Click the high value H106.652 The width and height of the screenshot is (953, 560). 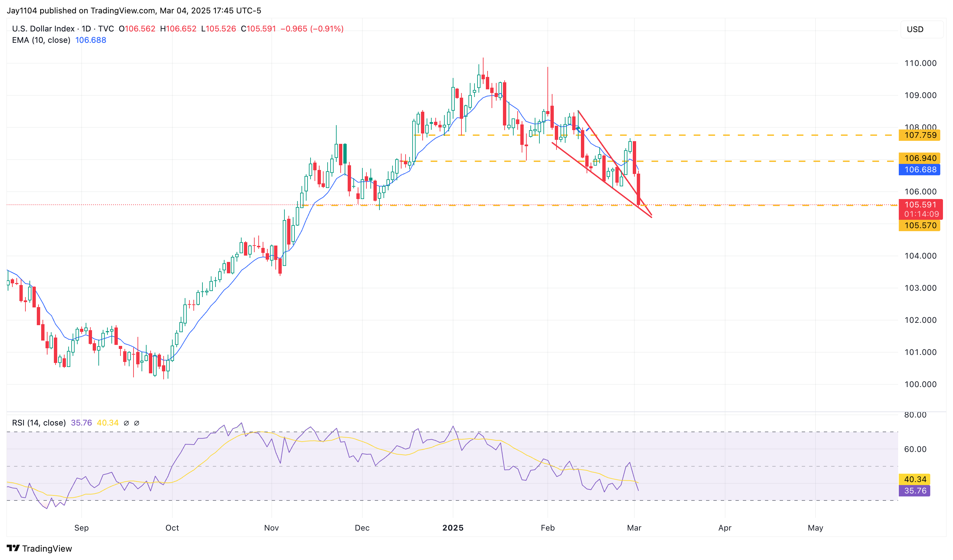tap(178, 29)
